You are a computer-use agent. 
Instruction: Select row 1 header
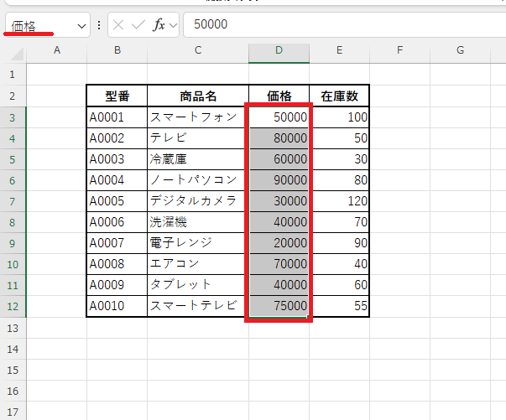pyautogui.click(x=13, y=75)
